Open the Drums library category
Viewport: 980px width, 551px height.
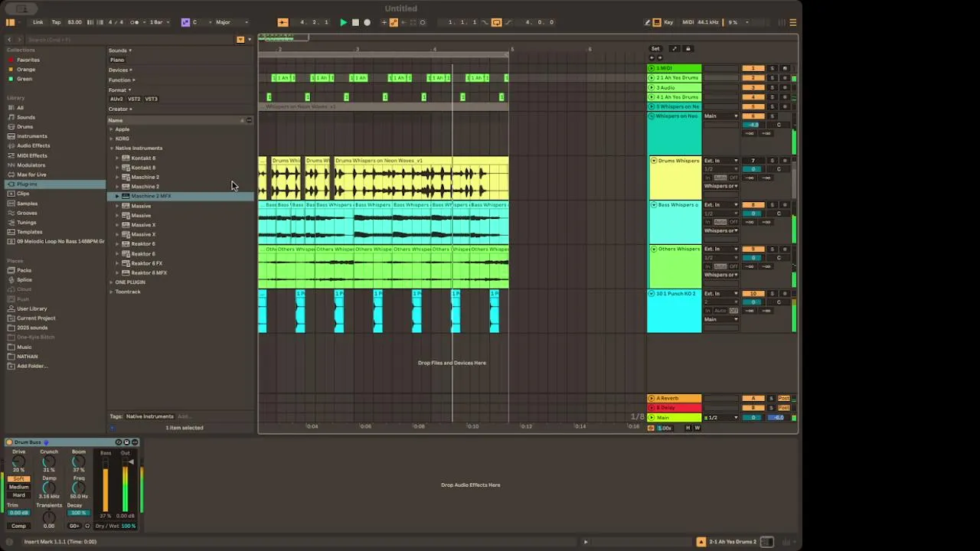[25, 127]
